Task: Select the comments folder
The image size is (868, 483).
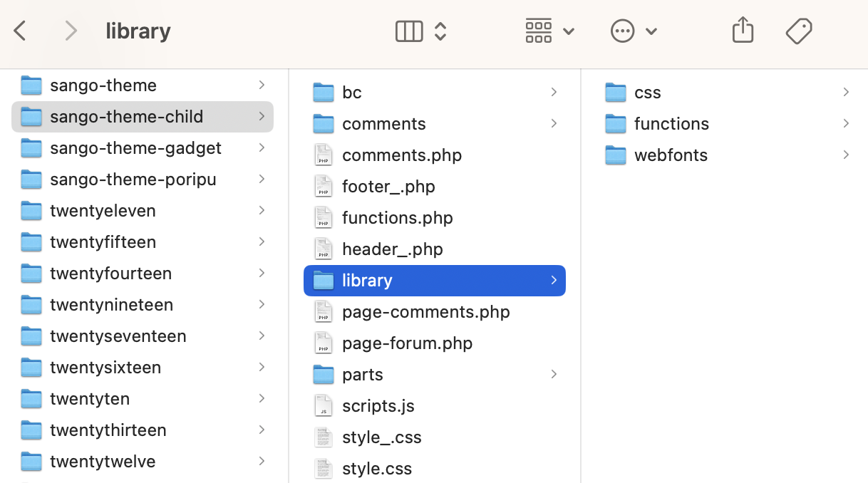Action: click(383, 124)
